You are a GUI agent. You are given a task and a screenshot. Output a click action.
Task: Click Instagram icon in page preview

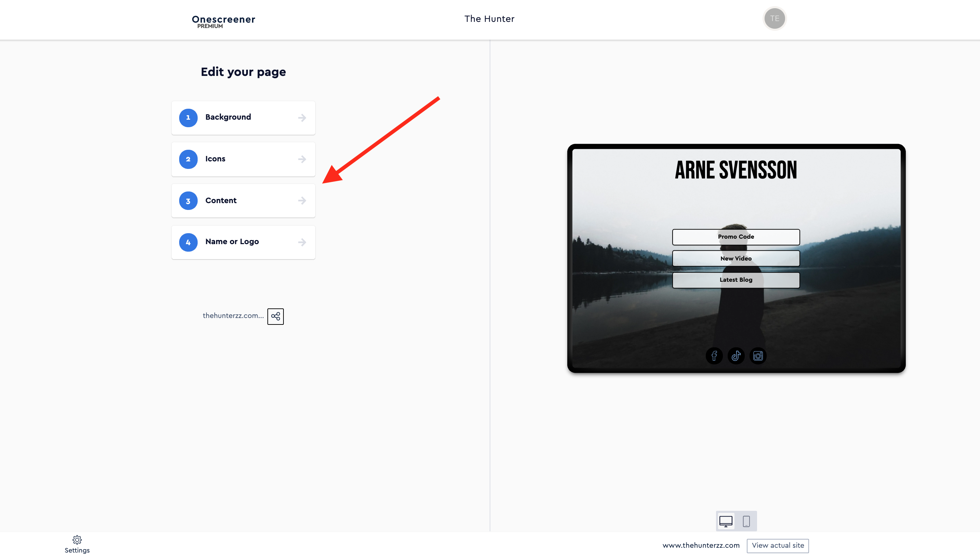758,356
